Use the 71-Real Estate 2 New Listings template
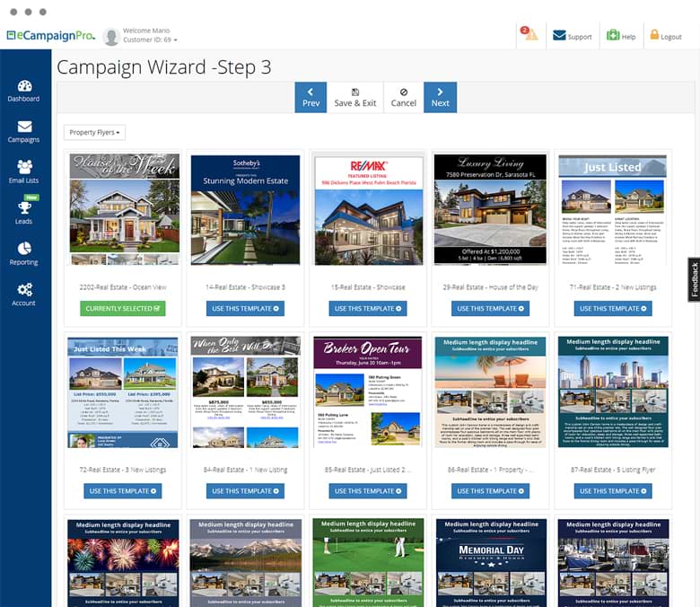700x607 pixels. (613, 308)
